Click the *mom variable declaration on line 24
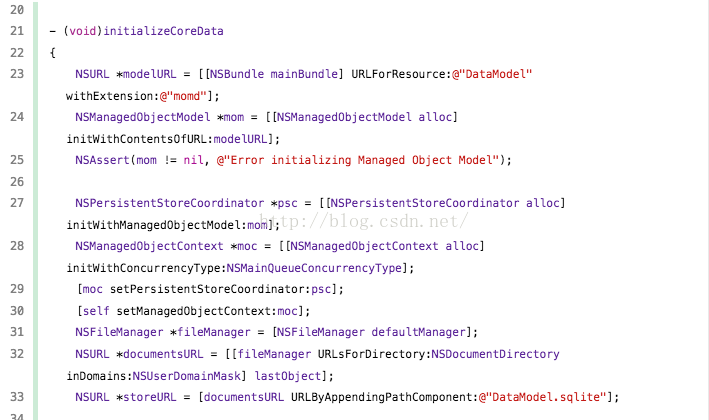The width and height of the screenshot is (709, 420). tap(231, 117)
